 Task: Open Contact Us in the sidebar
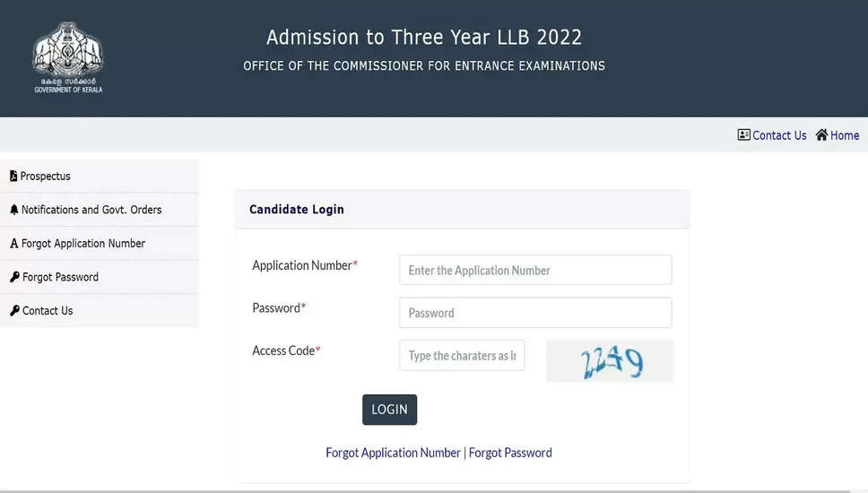(48, 311)
